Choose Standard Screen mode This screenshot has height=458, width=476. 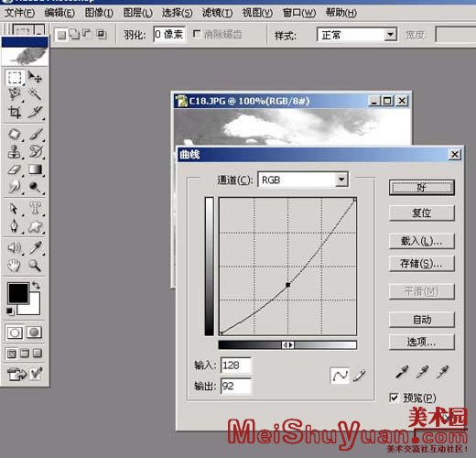coord(12,354)
